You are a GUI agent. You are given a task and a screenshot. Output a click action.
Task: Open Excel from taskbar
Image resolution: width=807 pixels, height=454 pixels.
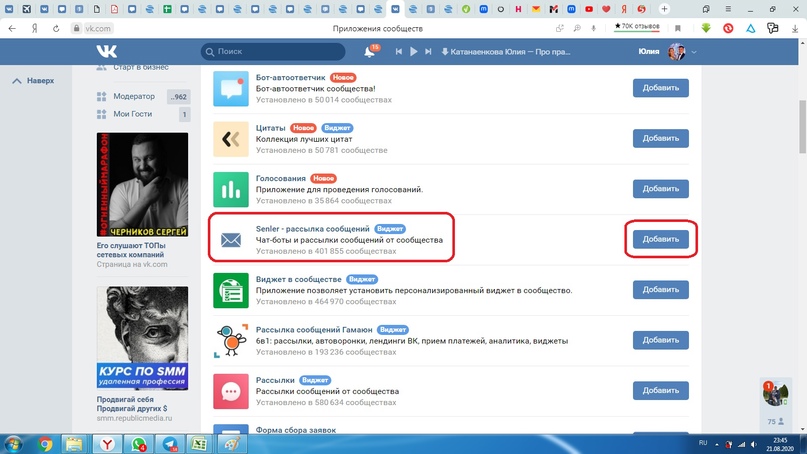200,444
